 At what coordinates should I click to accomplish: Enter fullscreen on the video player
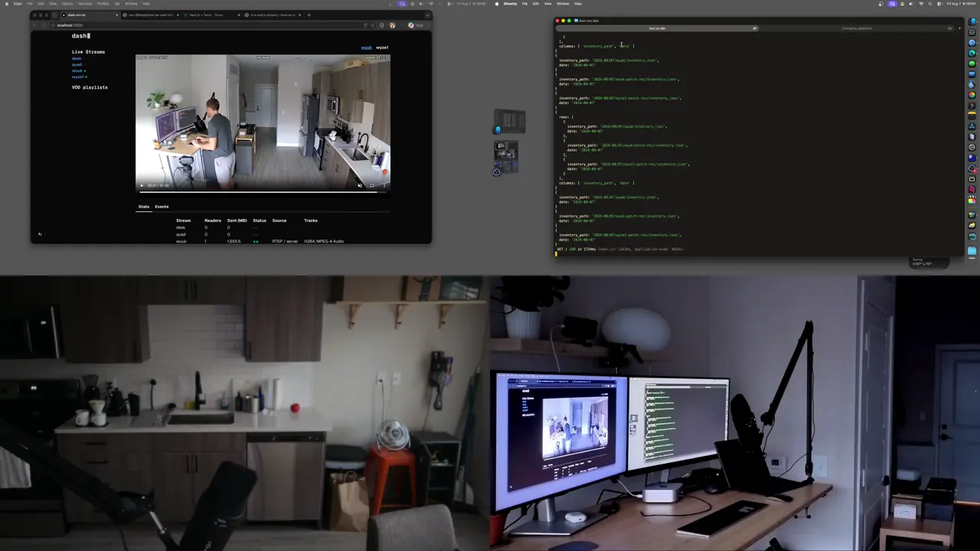(x=372, y=185)
